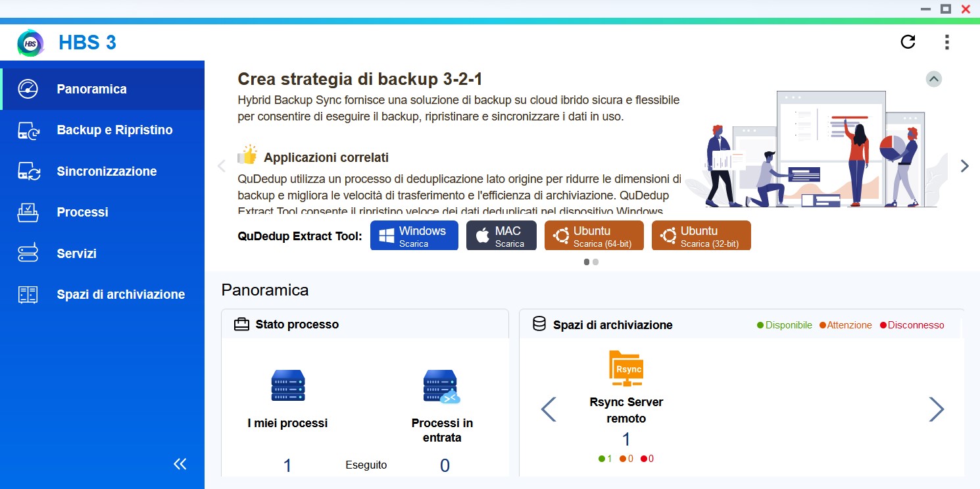Image resolution: width=980 pixels, height=489 pixels.
Task: Click the Panoramica gauge icon
Action: pos(28,89)
